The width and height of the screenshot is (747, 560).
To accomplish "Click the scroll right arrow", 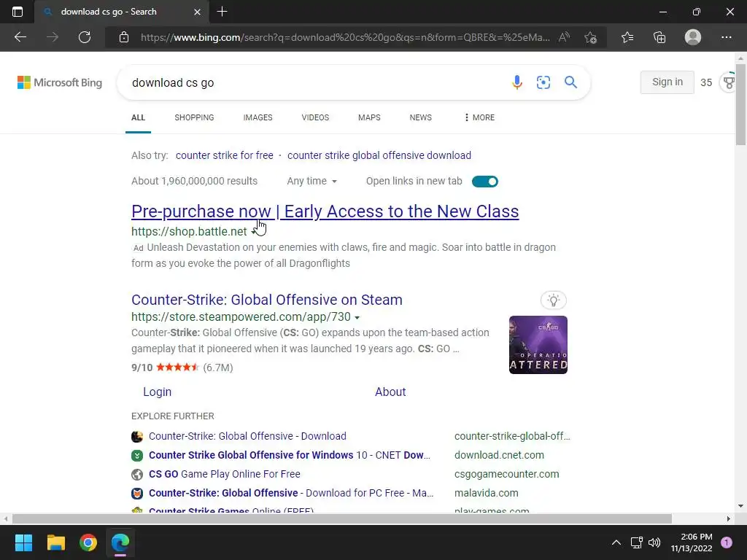I will (728, 518).
